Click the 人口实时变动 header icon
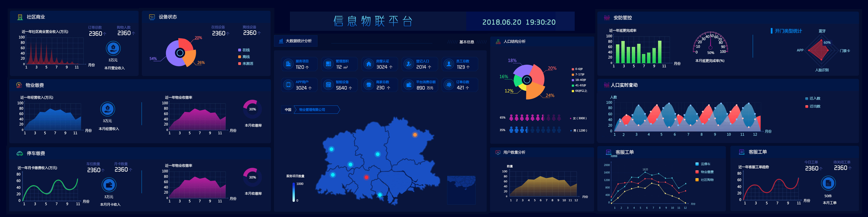The width and height of the screenshot is (868, 217). click(x=607, y=85)
